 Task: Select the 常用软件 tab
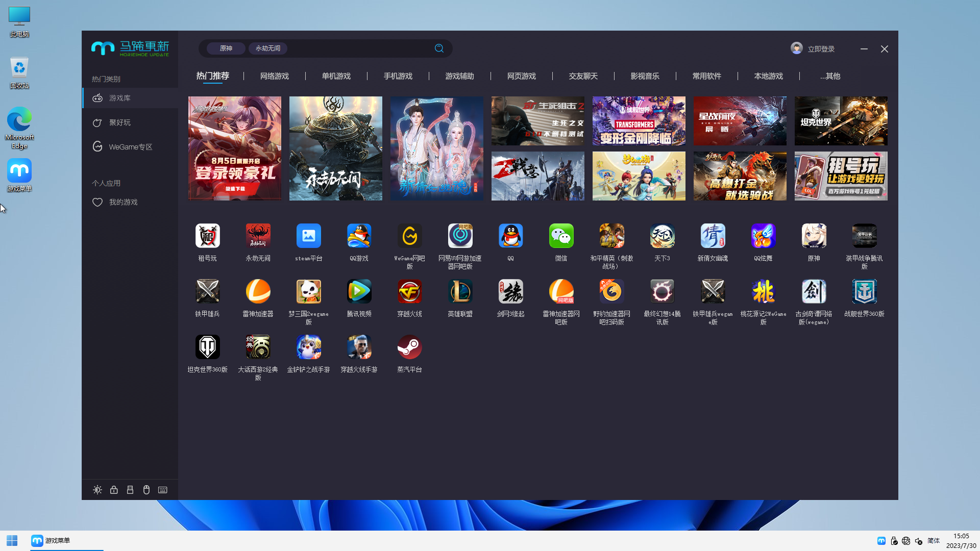(x=706, y=76)
